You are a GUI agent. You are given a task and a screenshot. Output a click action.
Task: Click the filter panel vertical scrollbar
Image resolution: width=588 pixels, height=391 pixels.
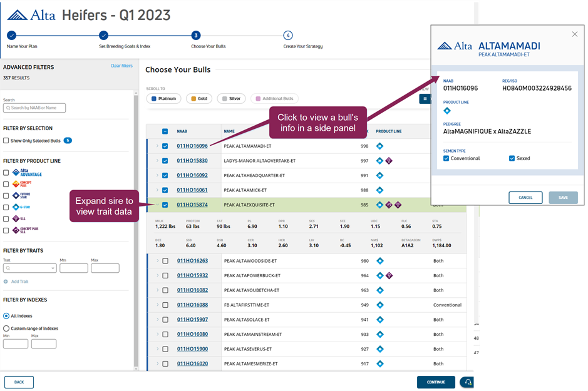136,230
